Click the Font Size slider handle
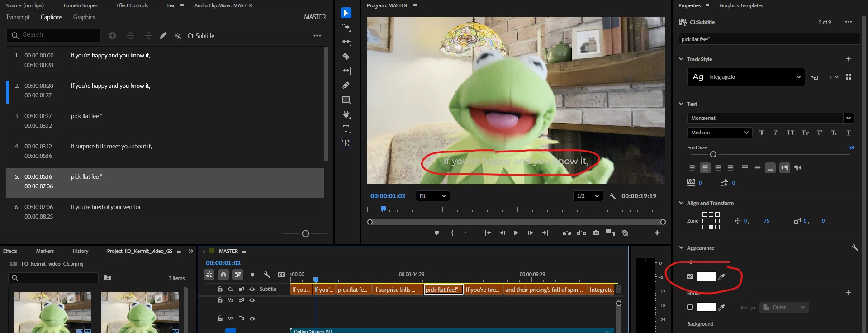 point(713,154)
